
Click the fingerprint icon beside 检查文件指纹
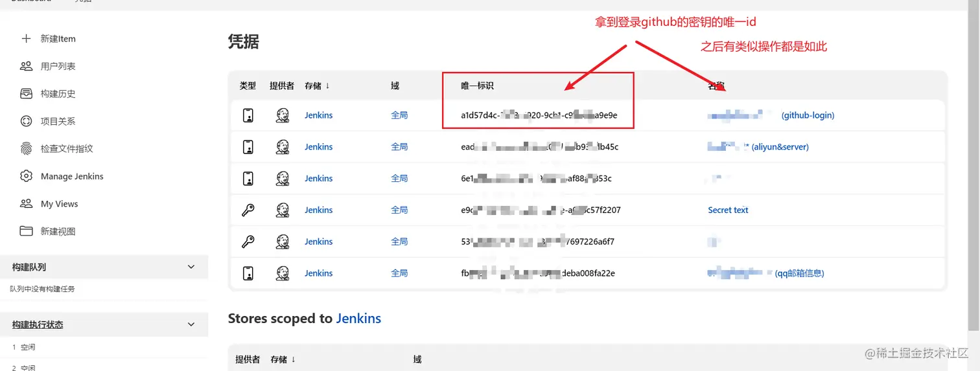tap(26, 148)
